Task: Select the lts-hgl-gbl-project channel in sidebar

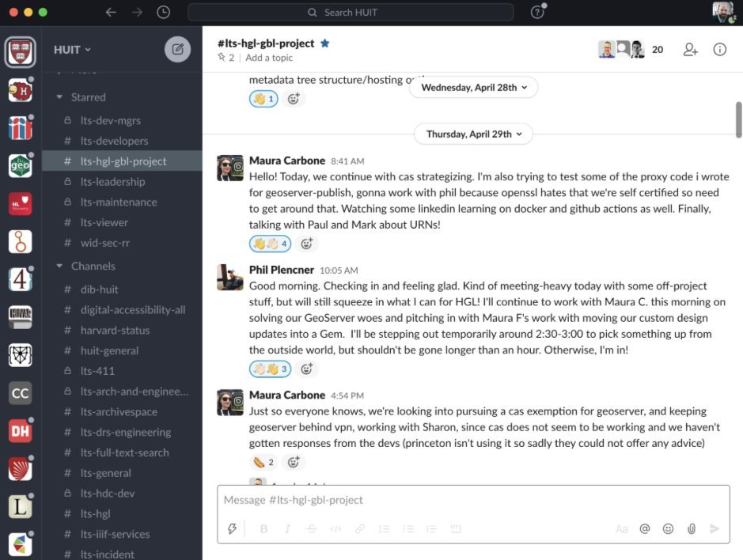Action: click(x=123, y=161)
